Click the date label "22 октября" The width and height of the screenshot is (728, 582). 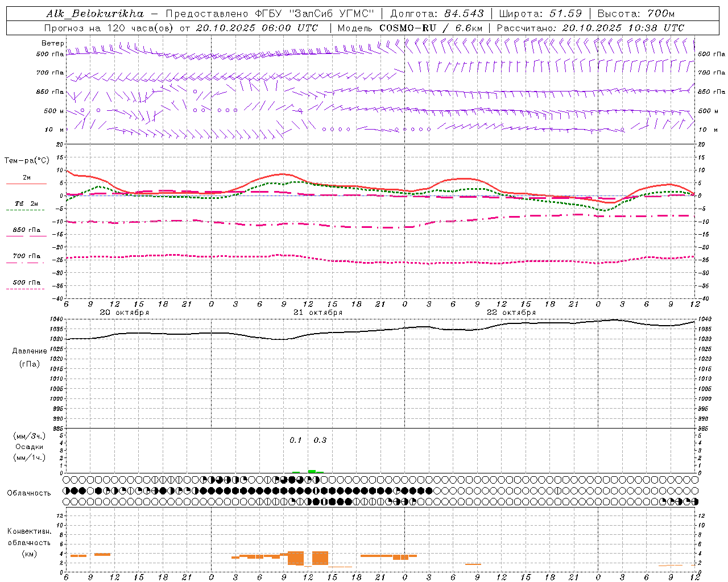[511, 313]
